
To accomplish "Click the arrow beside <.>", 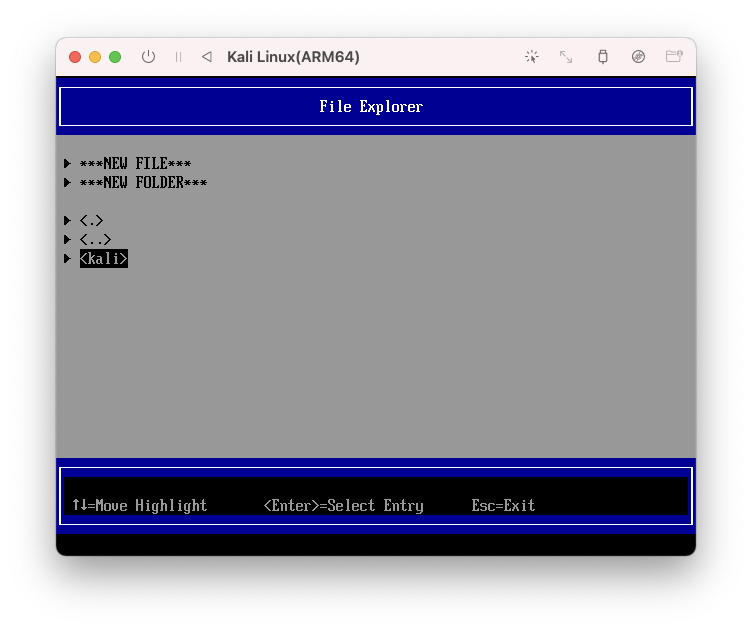I will 67,221.
